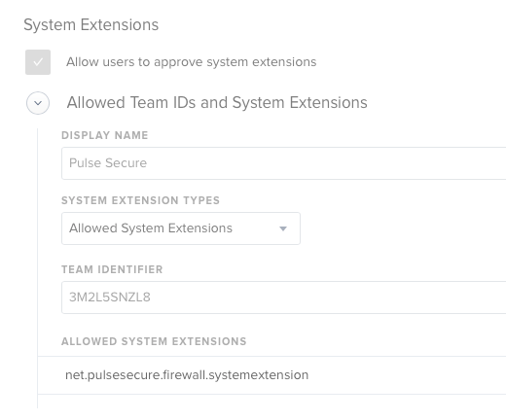Click the TEAM IDENTIFIER label
Screen dimensions: 506x420
pos(112,269)
